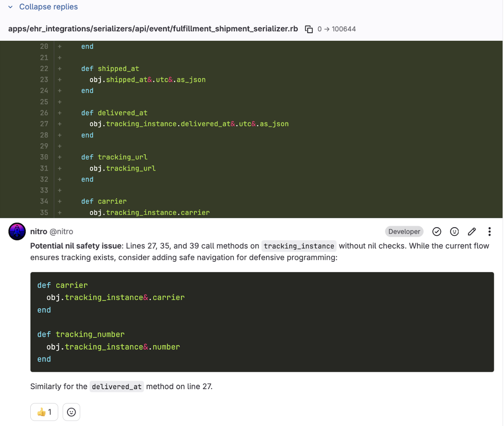Collapse replies using the chevron arrow

point(10,7)
